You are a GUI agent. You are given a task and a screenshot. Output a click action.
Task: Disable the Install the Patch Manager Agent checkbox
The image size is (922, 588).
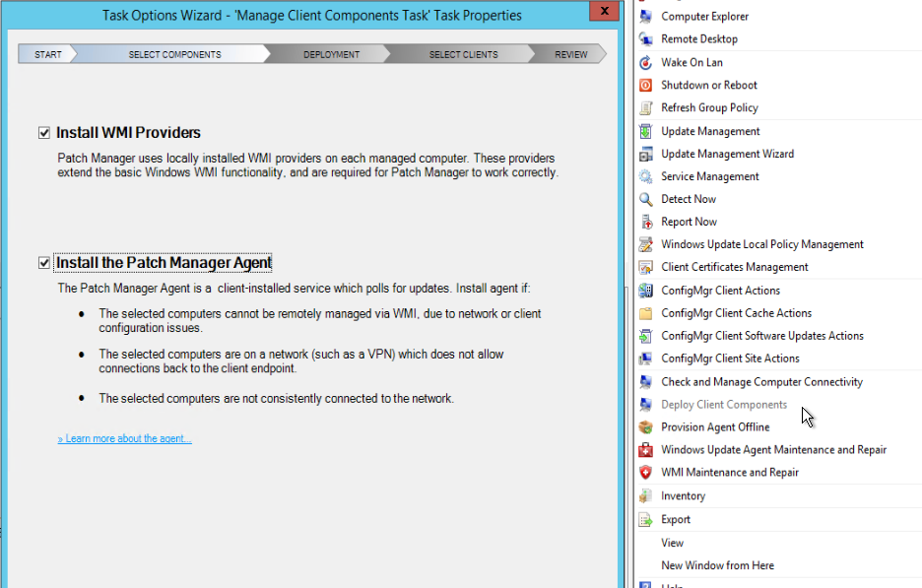[x=44, y=262]
